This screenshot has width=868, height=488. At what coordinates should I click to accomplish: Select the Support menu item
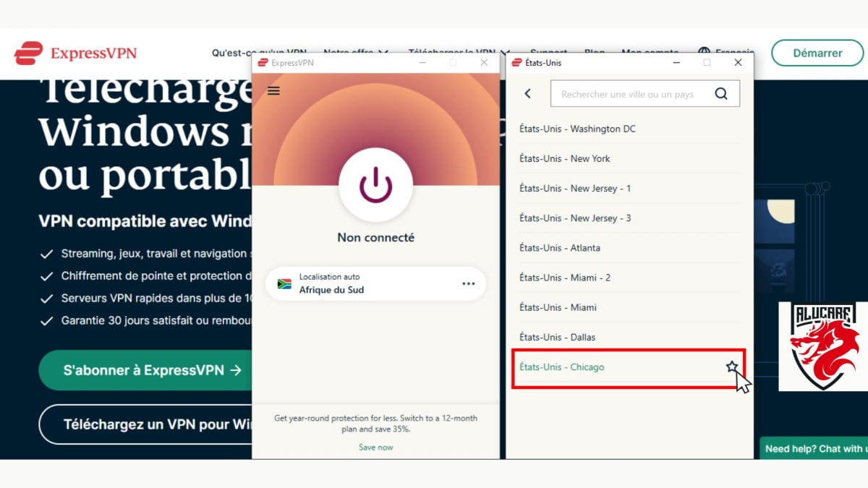[548, 53]
